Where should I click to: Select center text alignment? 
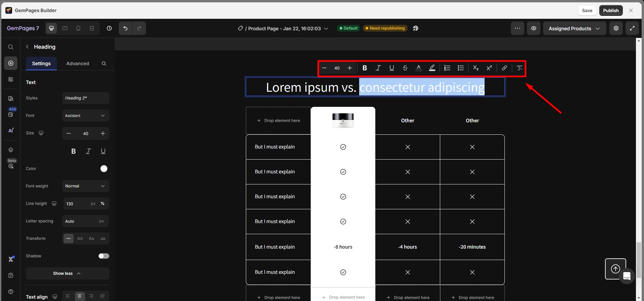[79, 296]
